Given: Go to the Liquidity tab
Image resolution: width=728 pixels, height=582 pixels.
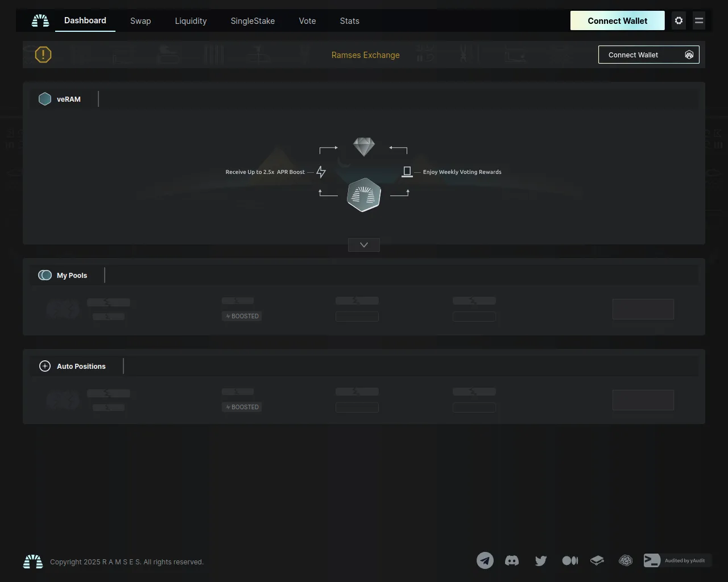Looking at the screenshot, I should (191, 21).
